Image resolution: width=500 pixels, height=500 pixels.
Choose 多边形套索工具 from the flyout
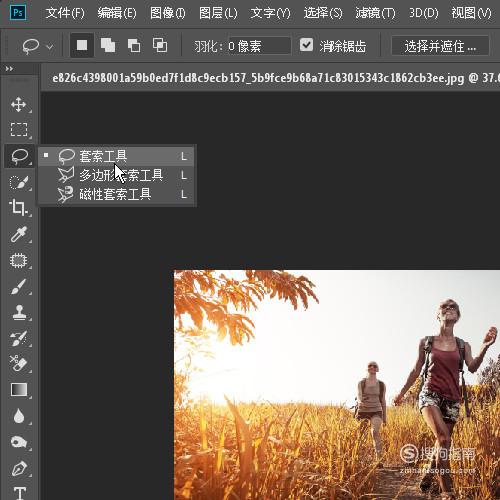116,175
